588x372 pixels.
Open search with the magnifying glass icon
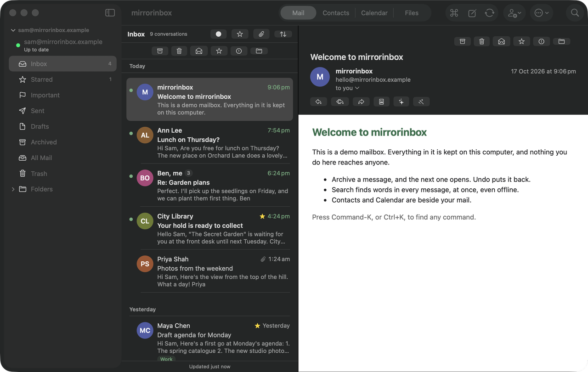575,13
